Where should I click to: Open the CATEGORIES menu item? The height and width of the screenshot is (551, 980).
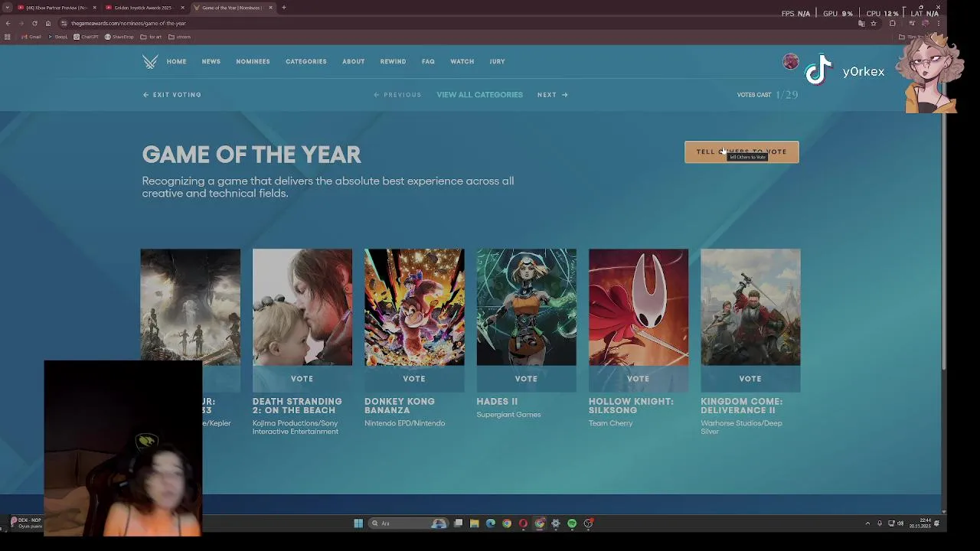[306, 61]
